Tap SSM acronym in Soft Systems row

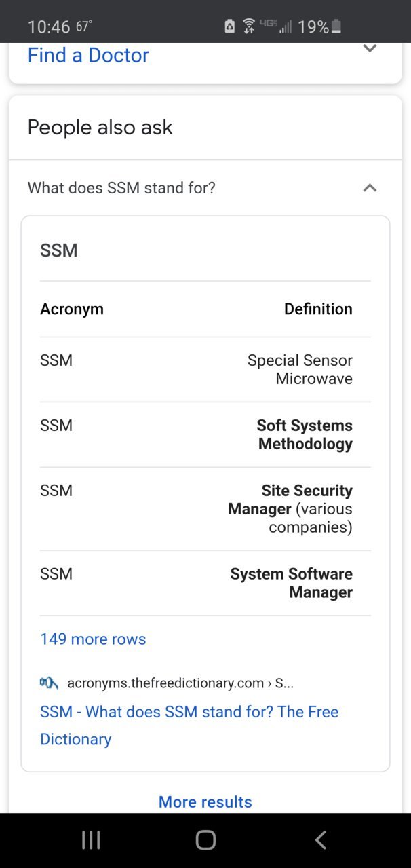[x=56, y=426]
